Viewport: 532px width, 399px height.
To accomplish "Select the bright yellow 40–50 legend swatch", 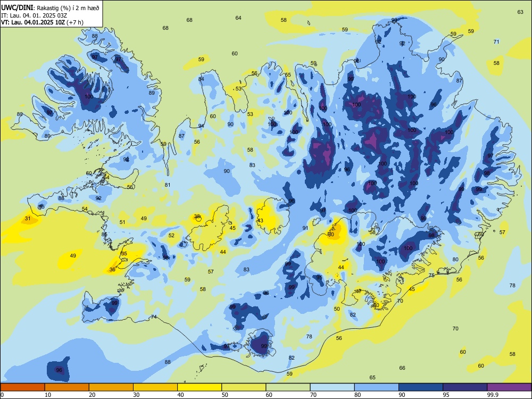I will click(199, 387).
